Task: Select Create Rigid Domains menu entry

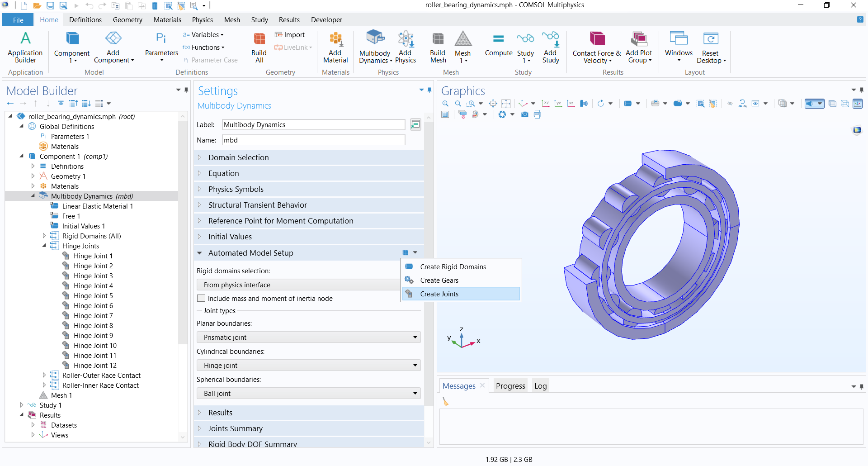Action: [x=453, y=267]
